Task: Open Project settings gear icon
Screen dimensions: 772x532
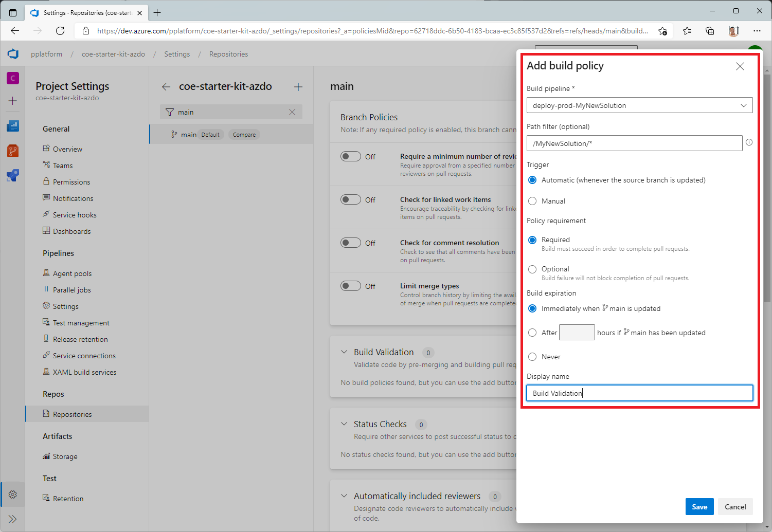Action: [x=12, y=494]
